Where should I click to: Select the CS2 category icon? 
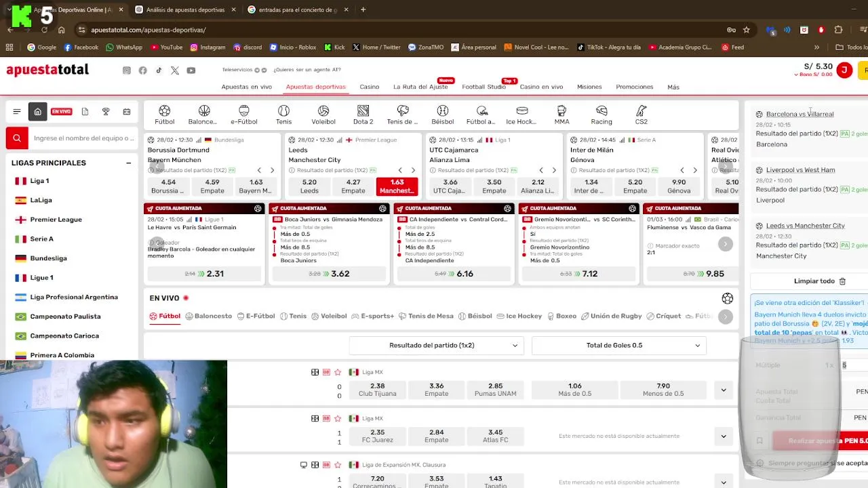641,115
